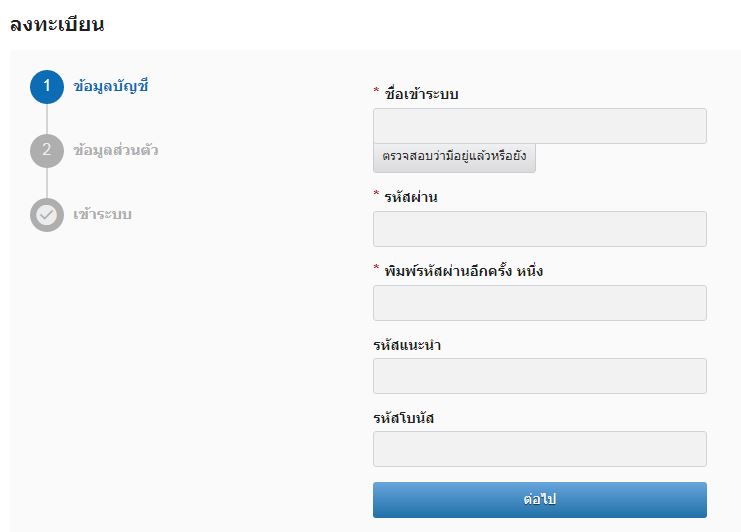
Task: Click the ชื่อเข้าระบบ field label text
Action: (x=421, y=94)
